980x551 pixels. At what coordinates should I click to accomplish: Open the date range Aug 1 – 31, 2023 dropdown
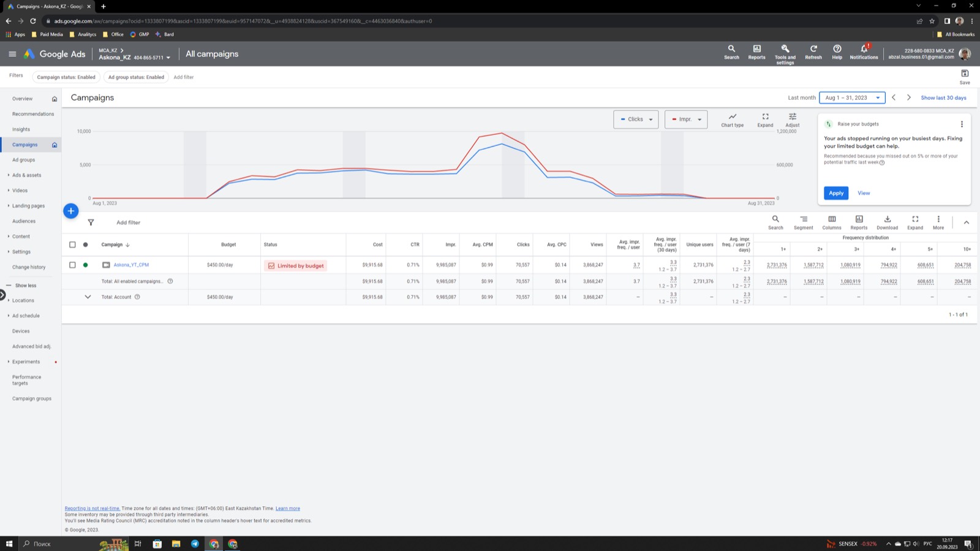(852, 98)
